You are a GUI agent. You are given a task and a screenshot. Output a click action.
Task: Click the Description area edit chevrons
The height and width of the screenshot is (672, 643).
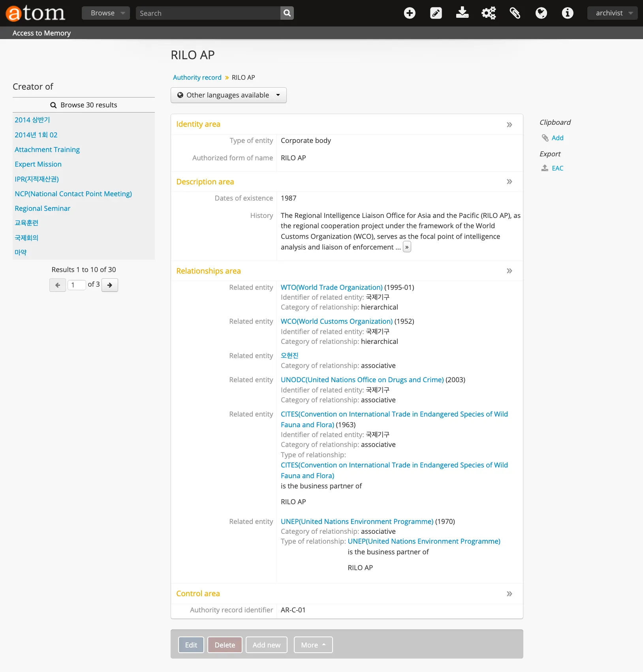point(510,182)
